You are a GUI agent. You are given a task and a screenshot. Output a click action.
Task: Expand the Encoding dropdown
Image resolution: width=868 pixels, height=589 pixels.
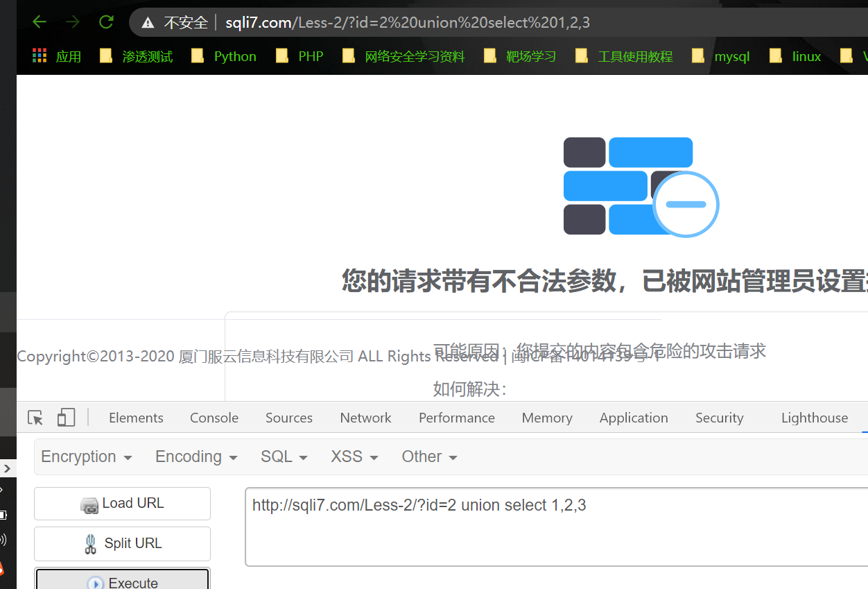click(196, 456)
